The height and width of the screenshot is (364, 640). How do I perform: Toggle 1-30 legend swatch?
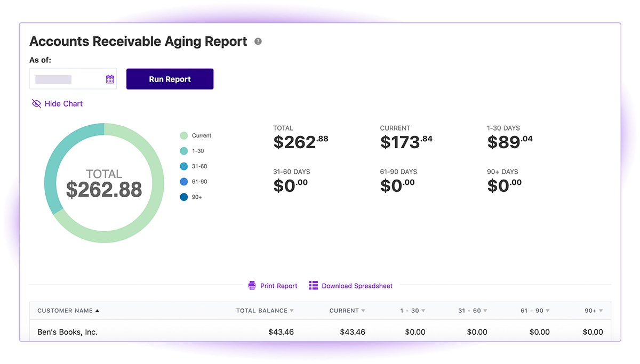click(x=184, y=151)
